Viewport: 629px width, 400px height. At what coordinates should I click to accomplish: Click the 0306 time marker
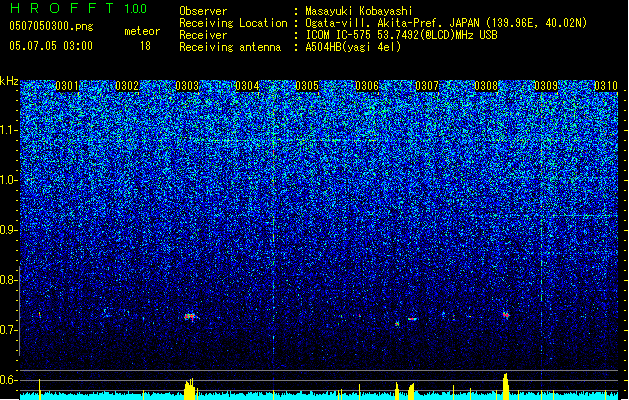click(367, 86)
